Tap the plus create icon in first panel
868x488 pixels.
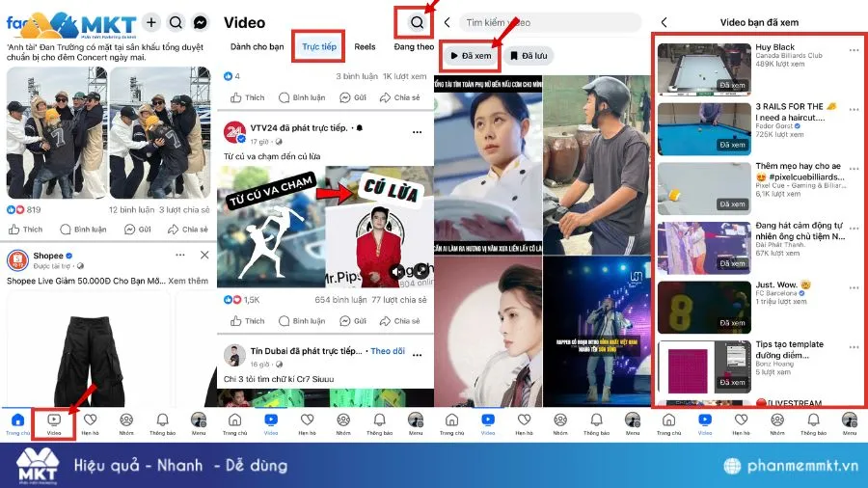coord(151,23)
